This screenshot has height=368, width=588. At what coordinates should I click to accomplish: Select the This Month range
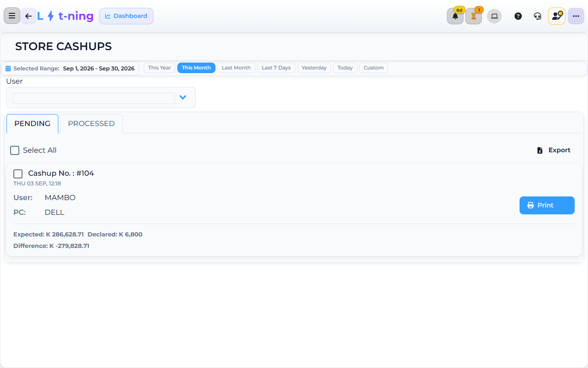coord(196,68)
